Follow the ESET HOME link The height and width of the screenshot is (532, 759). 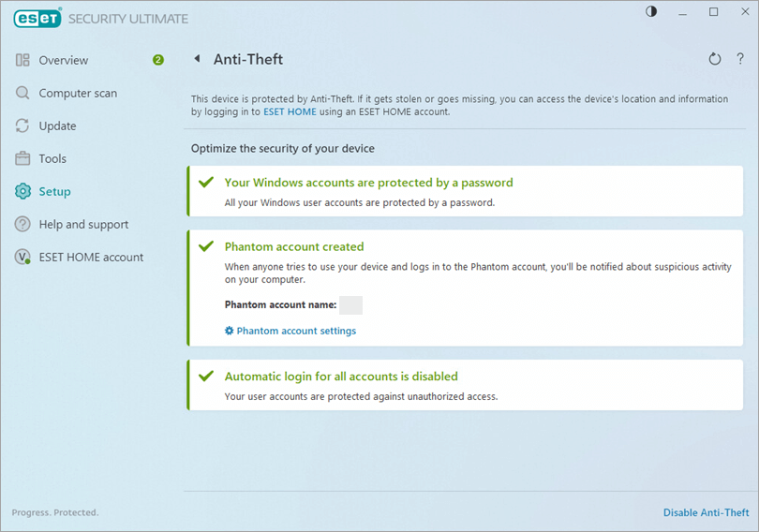(x=290, y=112)
